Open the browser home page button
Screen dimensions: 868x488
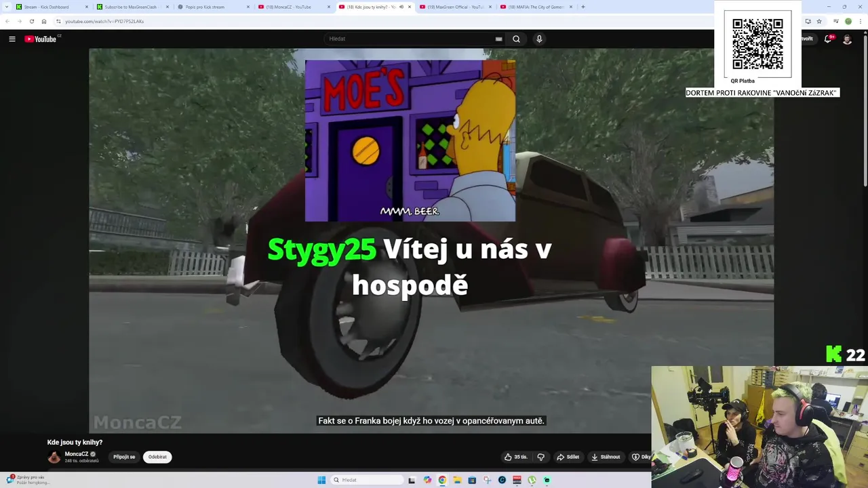tap(44, 21)
